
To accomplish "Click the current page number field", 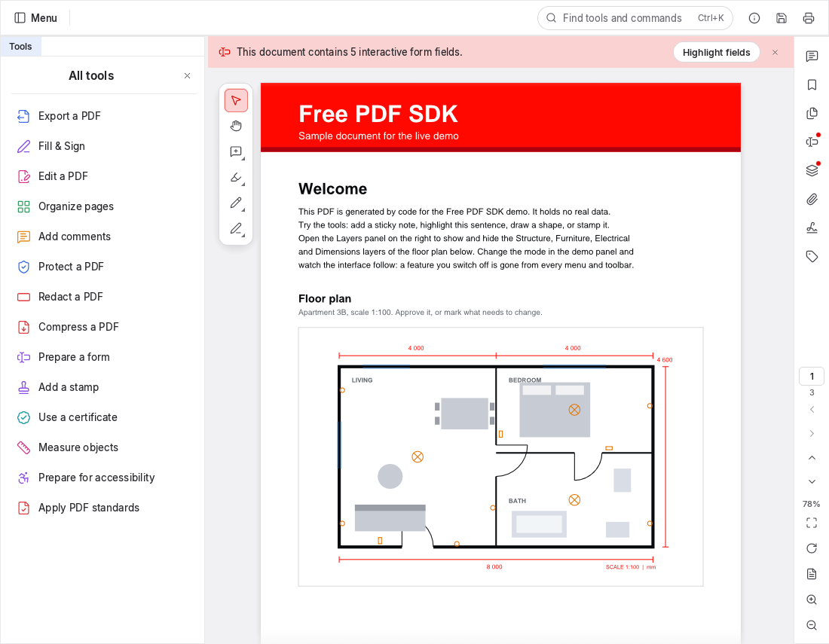I will click(812, 376).
